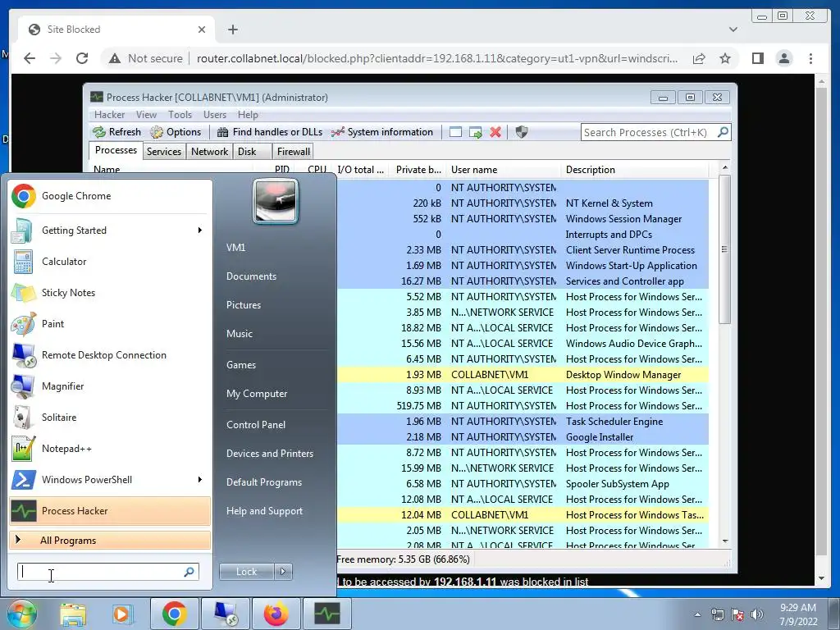This screenshot has width=840, height=630.
Task: Click the user account picture in Start menu
Action: coord(276,202)
